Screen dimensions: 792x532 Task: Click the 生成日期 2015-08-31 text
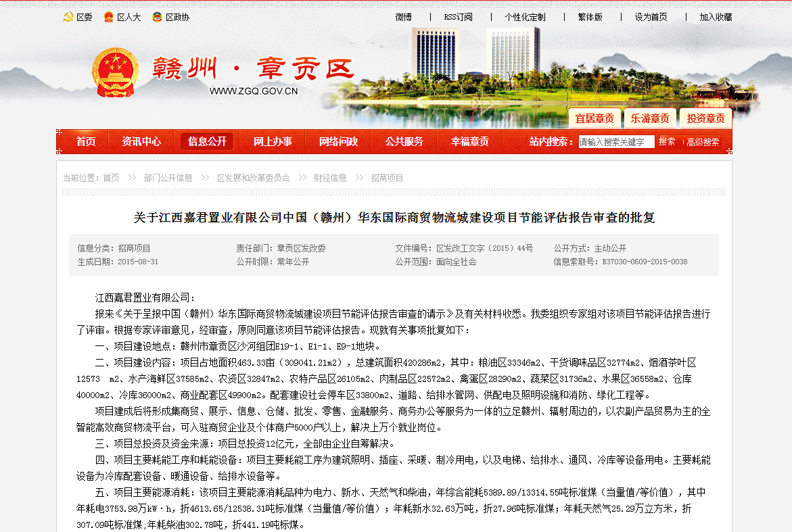(118, 262)
